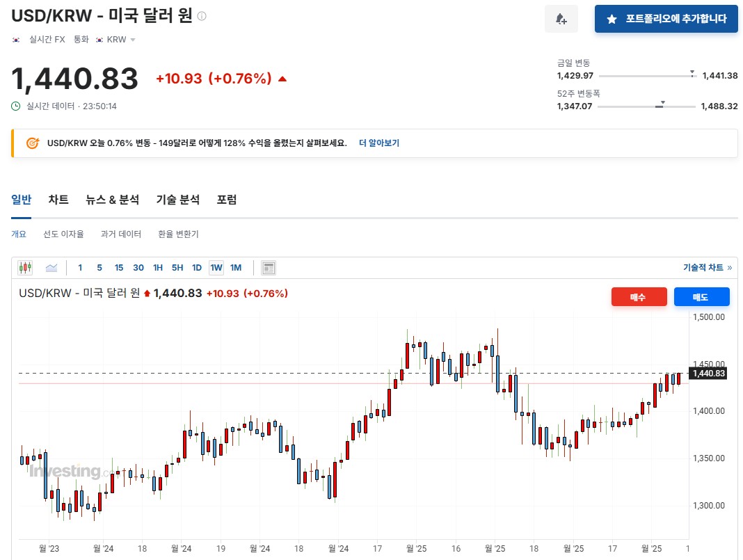Click the red 매수 button
This screenshot has width=743, height=560.
pyautogui.click(x=639, y=297)
